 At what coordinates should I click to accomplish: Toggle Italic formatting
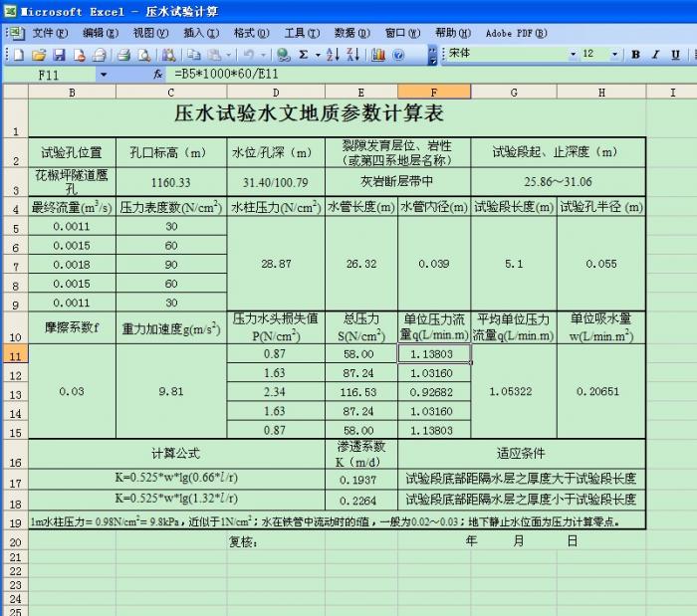(x=655, y=55)
